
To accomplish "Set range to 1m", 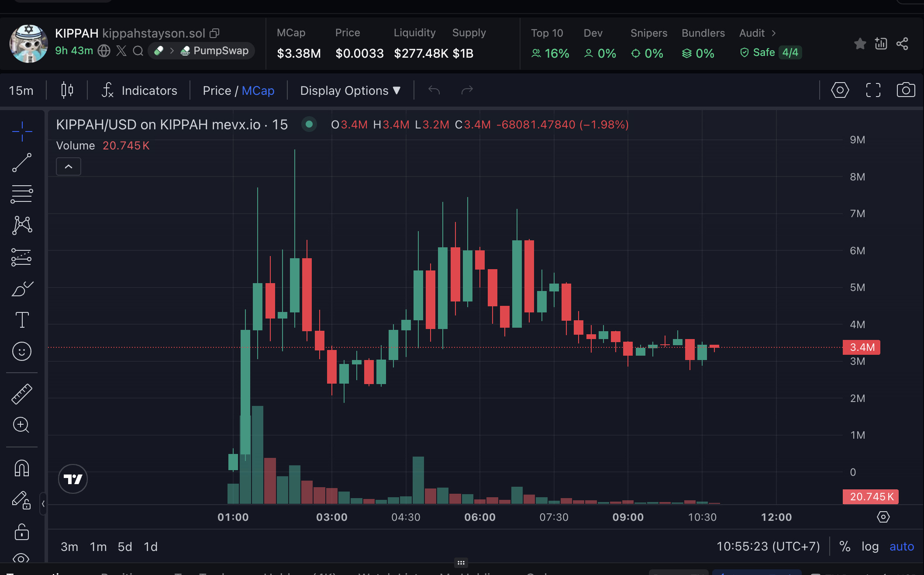I will pos(98,547).
